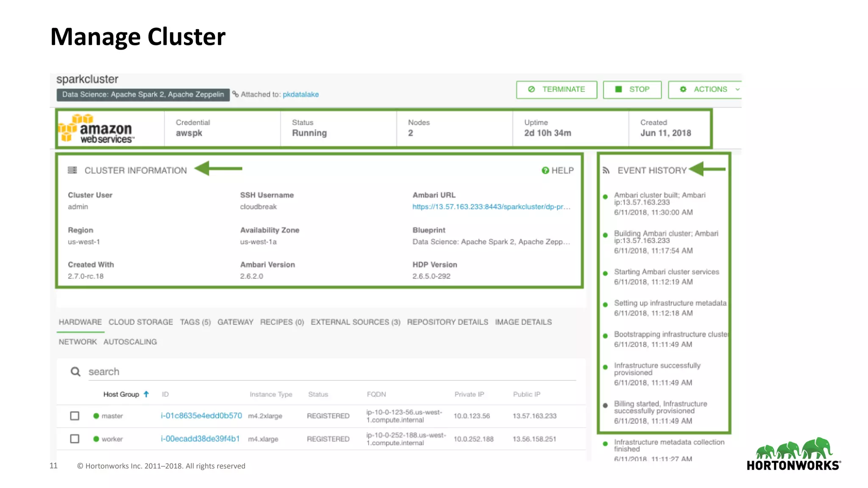Click the FQDN column header
Image resolution: width=868 pixels, height=488 pixels.
376,394
